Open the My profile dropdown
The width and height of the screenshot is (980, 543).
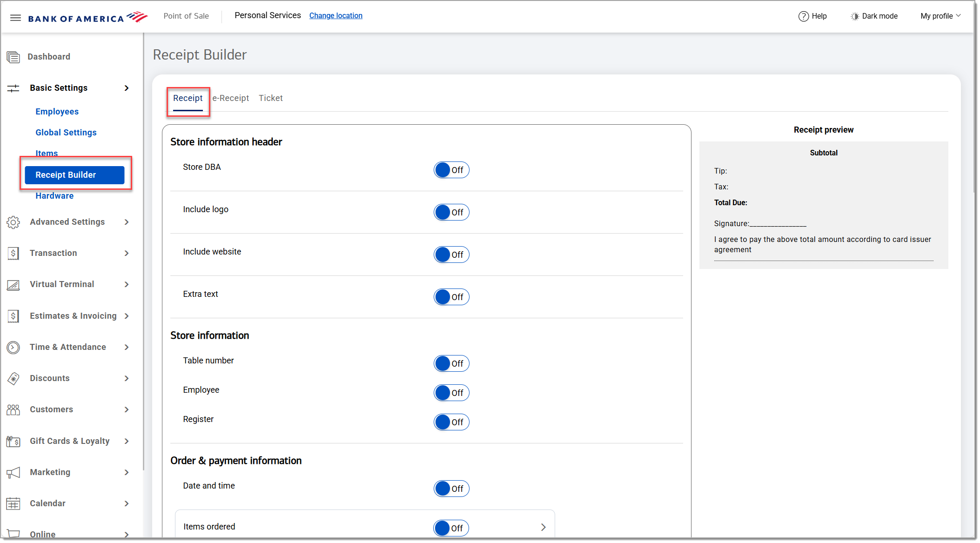940,16
